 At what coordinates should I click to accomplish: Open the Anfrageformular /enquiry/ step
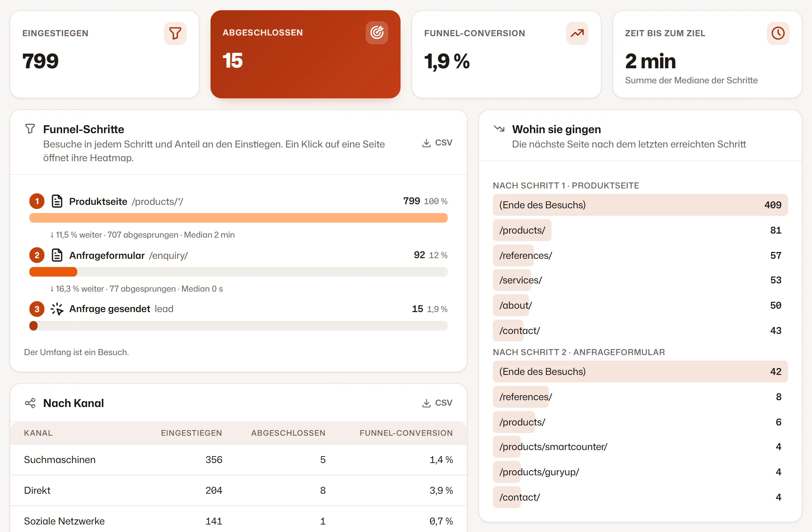point(128,255)
